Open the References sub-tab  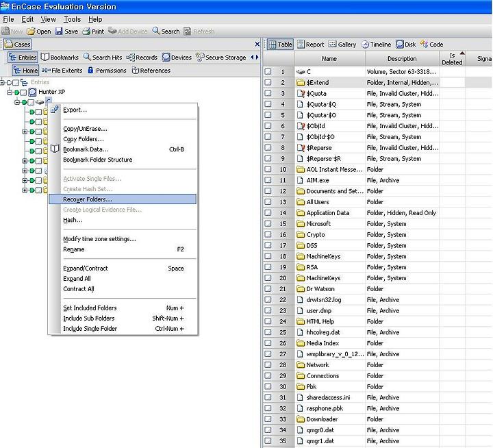[151, 71]
